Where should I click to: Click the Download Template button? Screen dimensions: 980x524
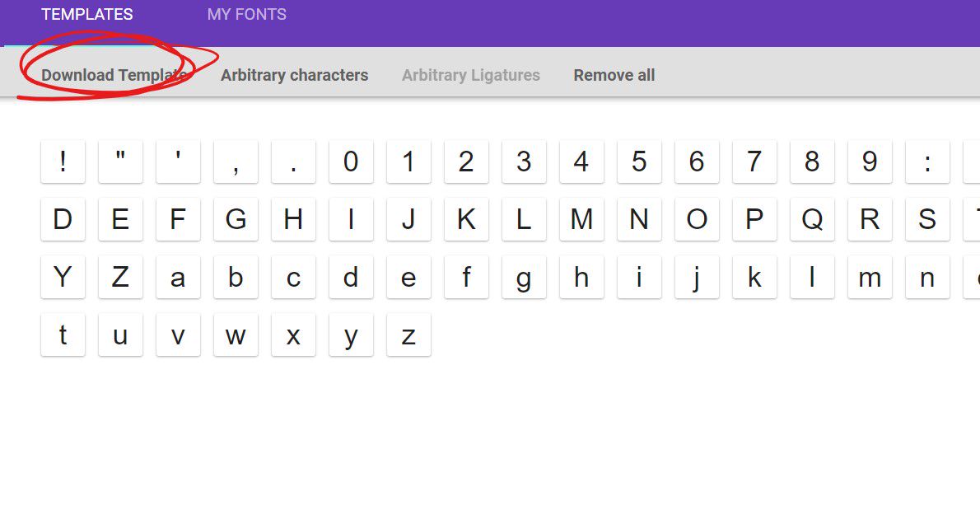point(114,75)
